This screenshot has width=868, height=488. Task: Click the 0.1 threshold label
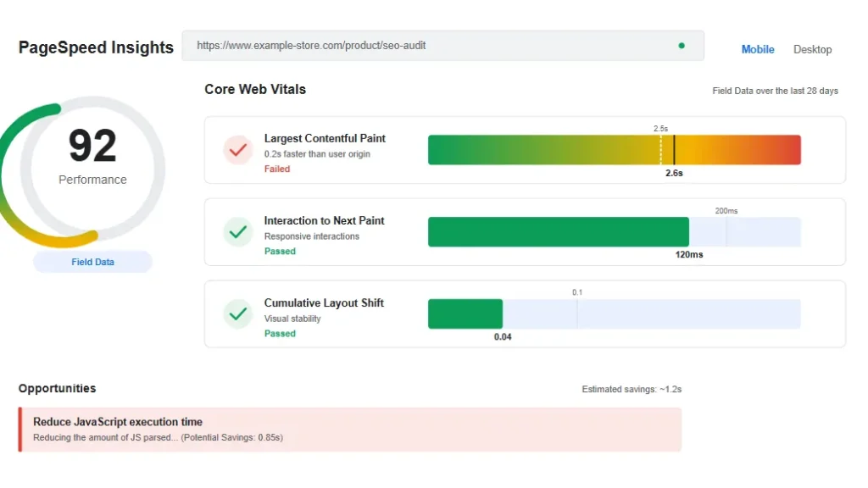click(x=576, y=292)
